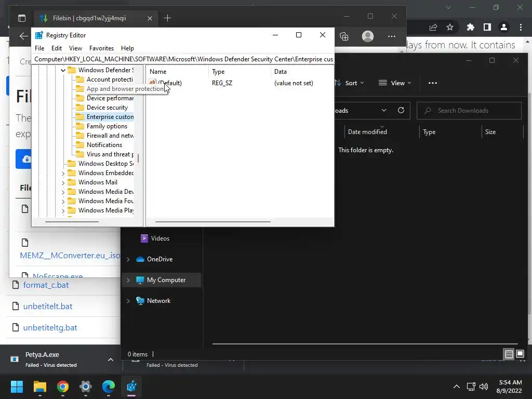Viewport: 532px width, 399px height.
Task: Open the Chrome Extensions puzzle icon
Action: [470, 27]
